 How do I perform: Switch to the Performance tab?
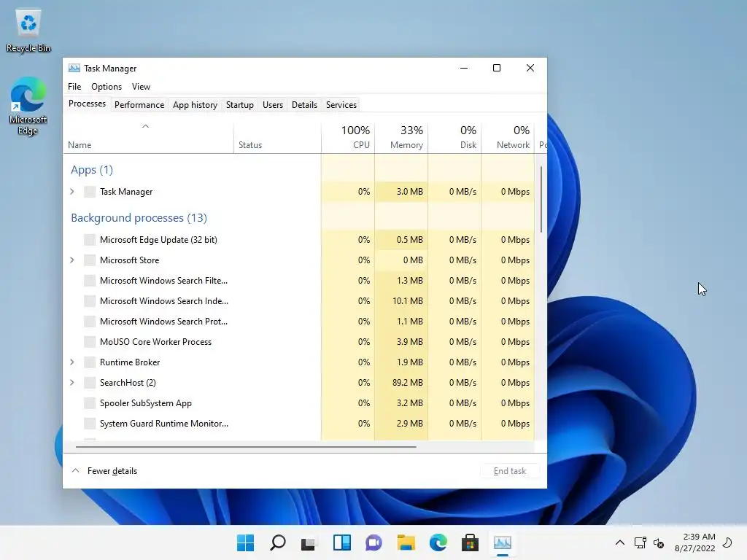(139, 105)
